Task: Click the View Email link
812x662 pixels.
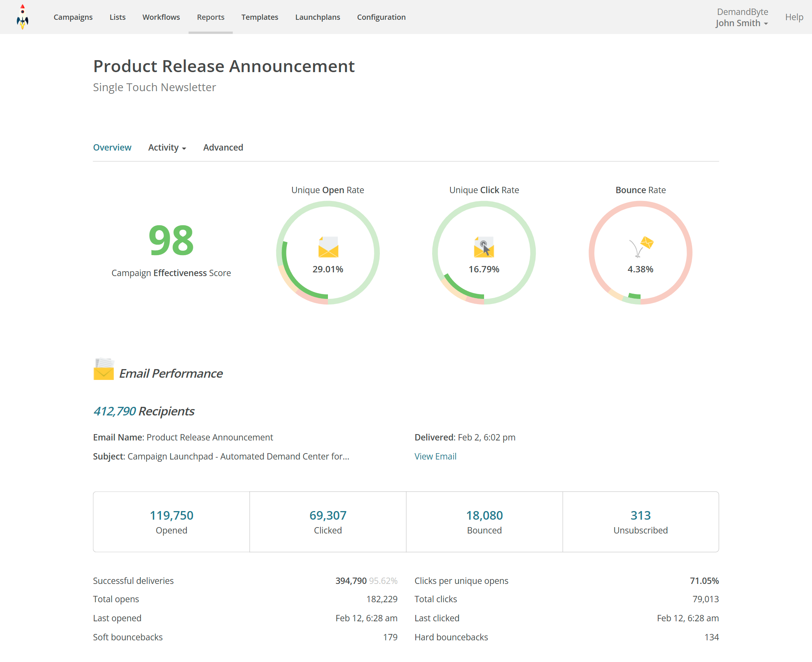Action: tap(435, 456)
